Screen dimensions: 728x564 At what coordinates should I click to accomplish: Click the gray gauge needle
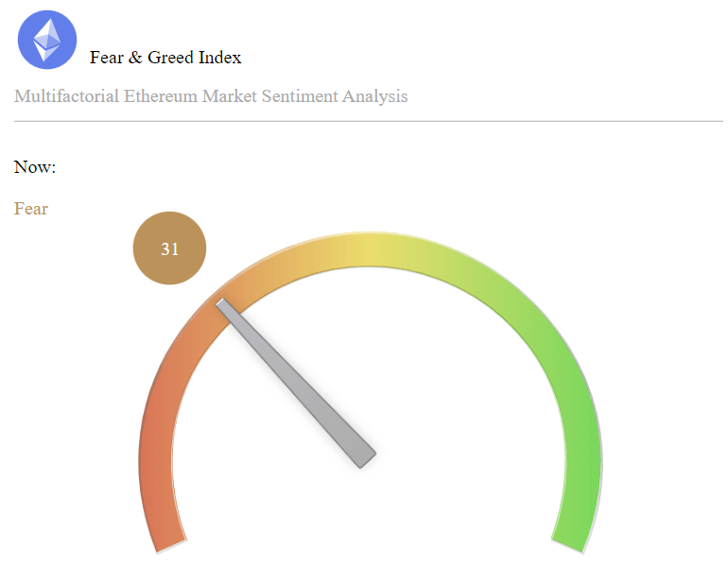(296, 384)
